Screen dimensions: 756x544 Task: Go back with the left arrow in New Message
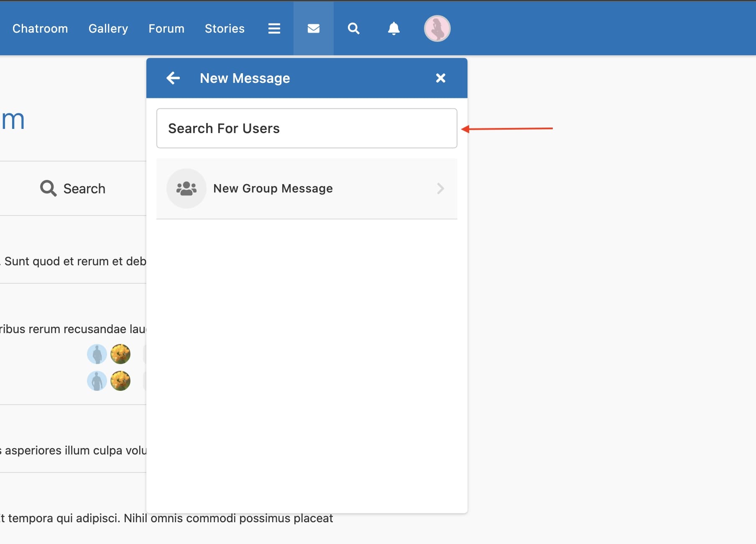click(173, 78)
